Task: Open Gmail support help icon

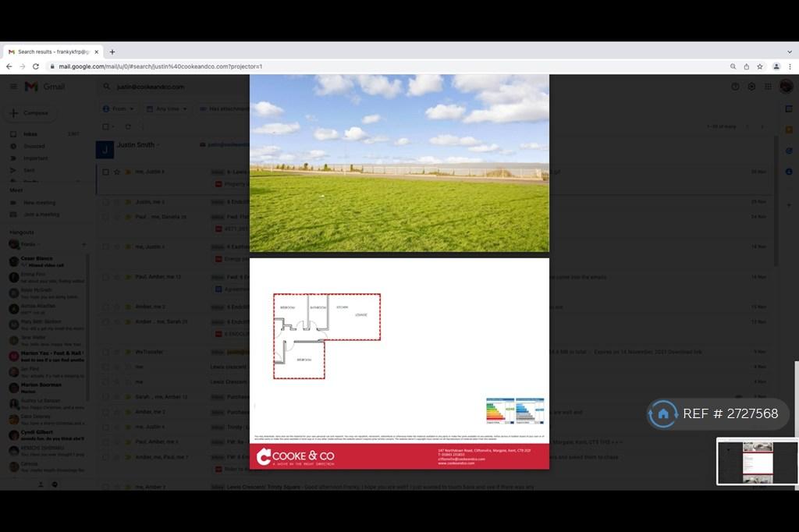Action: click(735, 87)
